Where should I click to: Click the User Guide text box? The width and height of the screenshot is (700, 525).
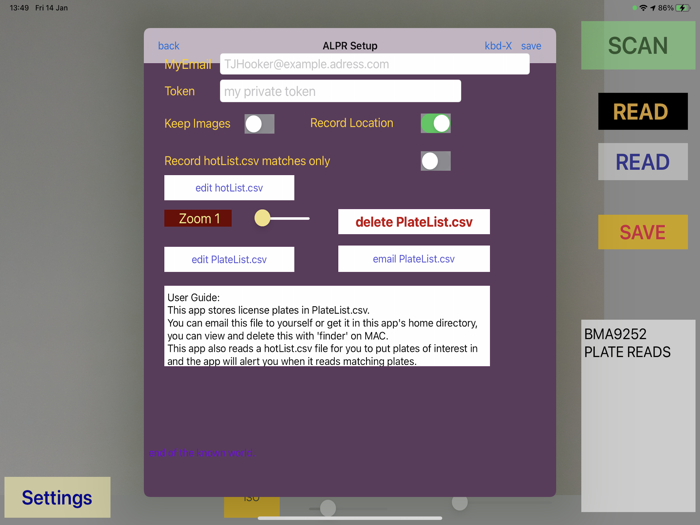[327, 326]
